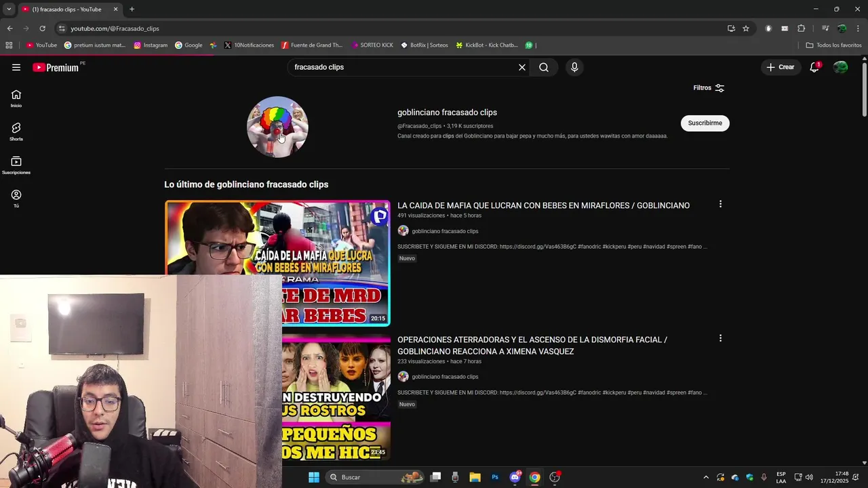The width and height of the screenshot is (868, 488).
Task: Open the Tú section in sidebar
Action: click(x=16, y=199)
